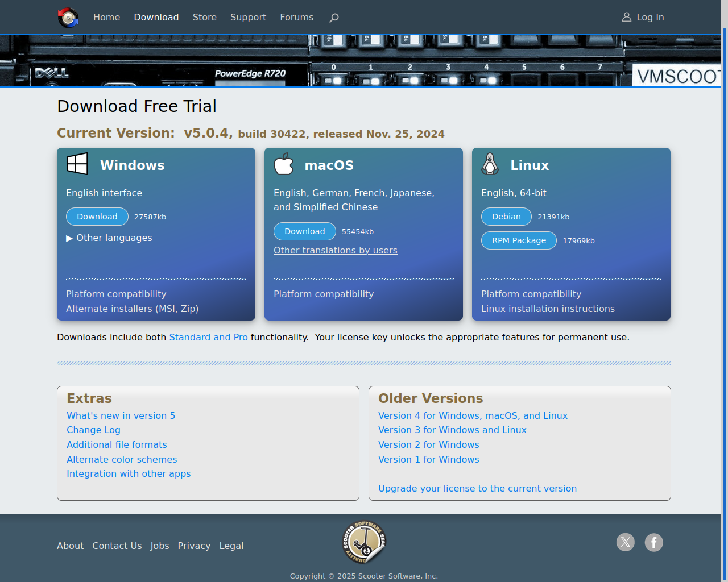Open the Jobs footer link
Viewport: 728px width, 582px height.
point(160,546)
